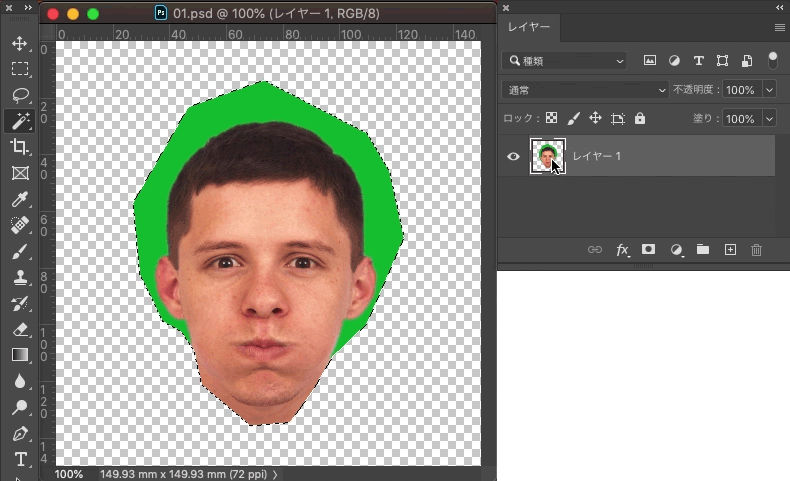The width and height of the screenshot is (790, 481).
Task: Toggle lock transparent pixels
Action: 551,118
